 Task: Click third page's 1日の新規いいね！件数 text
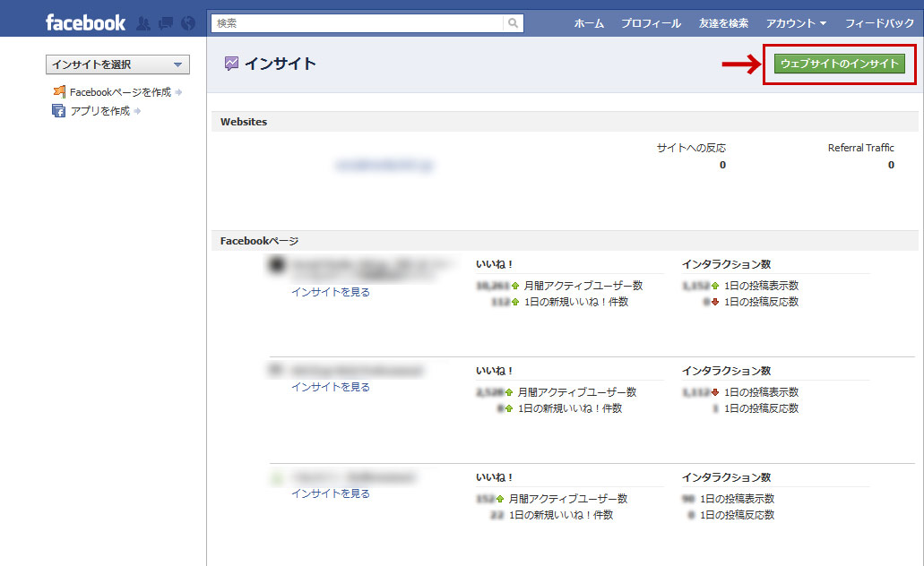coord(561,515)
